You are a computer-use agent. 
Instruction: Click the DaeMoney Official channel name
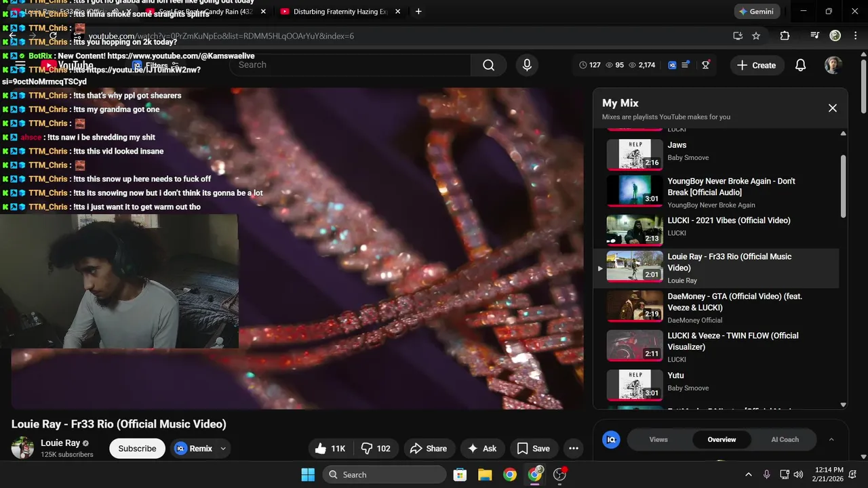(x=695, y=320)
